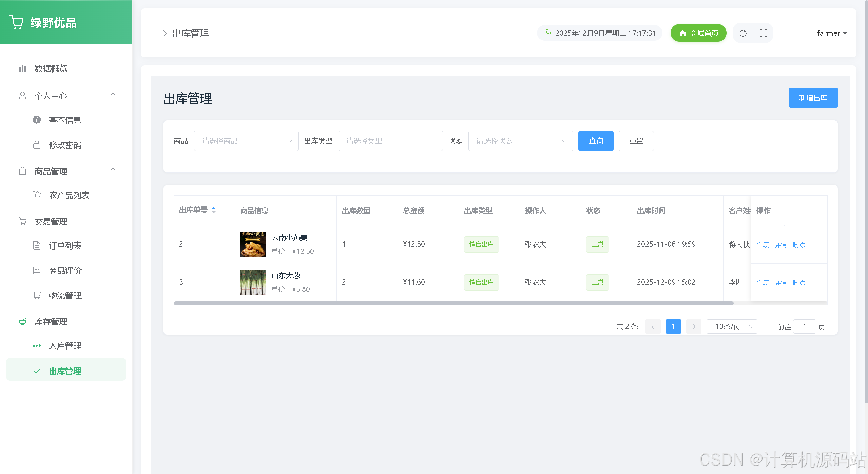Image resolution: width=868 pixels, height=474 pixels.
Task: Open the farmer user menu
Action: 831,33
